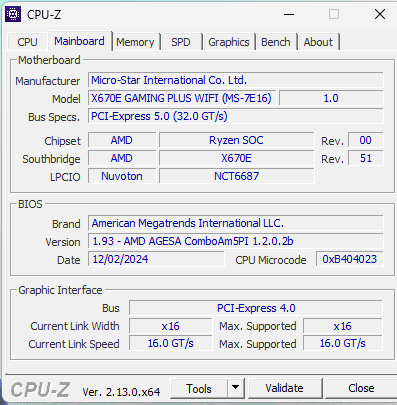Viewport: 397px width, 405px height.
Task: Open the Memory tab
Action: 135,42
